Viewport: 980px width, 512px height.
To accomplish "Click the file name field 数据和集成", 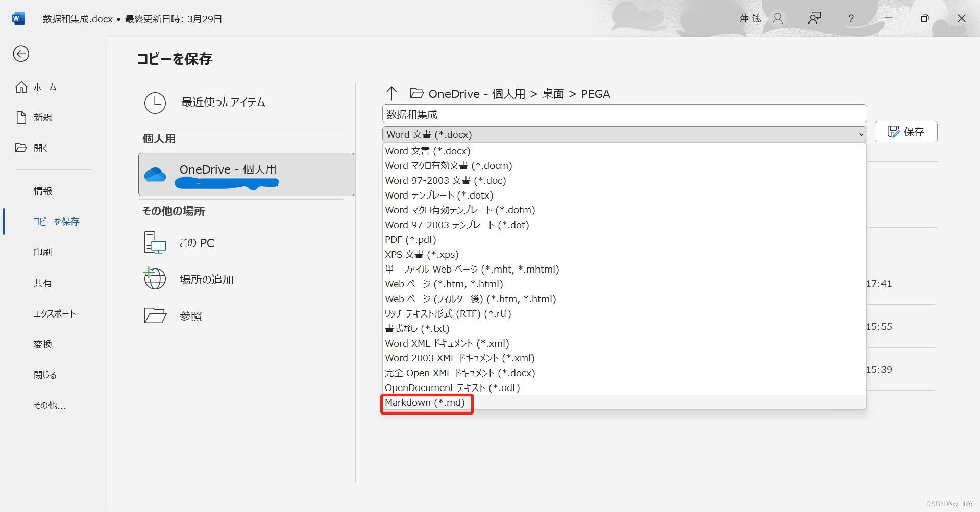I will click(624, 114).
